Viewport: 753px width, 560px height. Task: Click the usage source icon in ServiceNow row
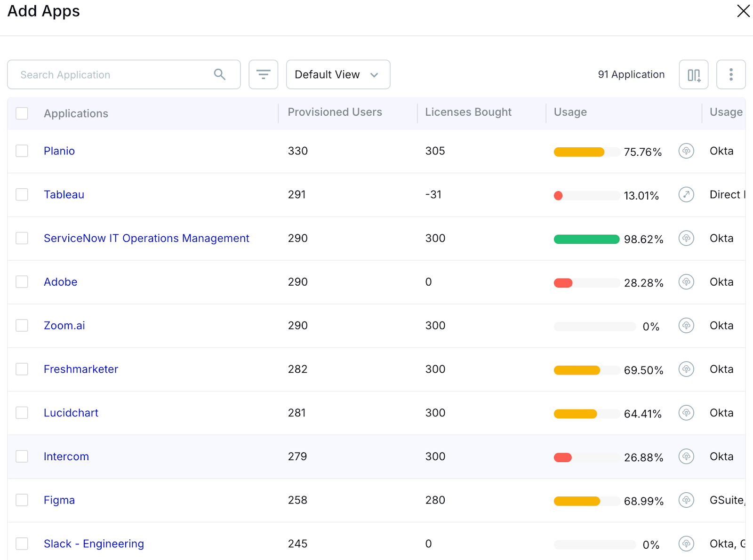686,238
